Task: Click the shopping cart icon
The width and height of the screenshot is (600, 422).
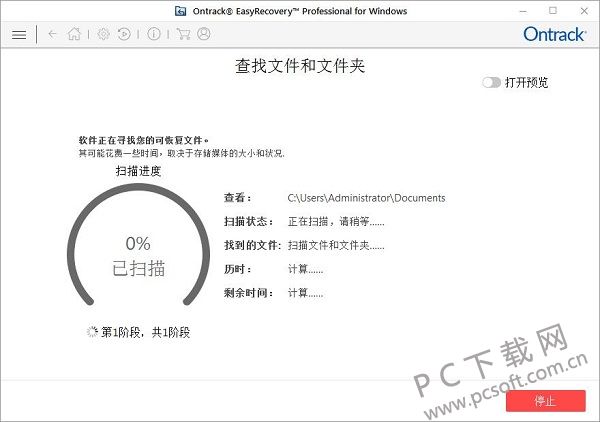Action: click(183, 34)
